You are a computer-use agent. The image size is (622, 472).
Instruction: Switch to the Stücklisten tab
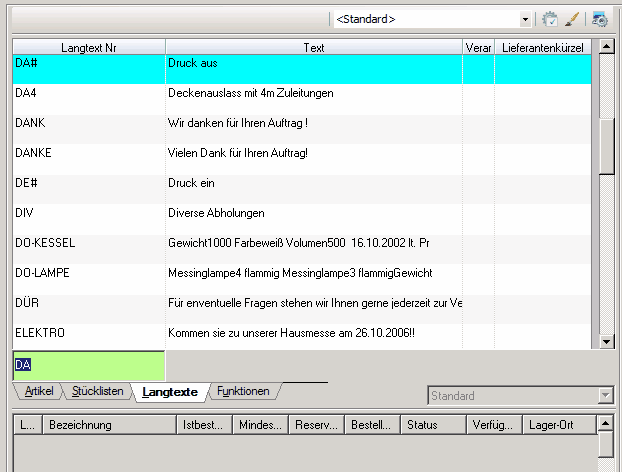pyautogui.click(x=98, y=392)
